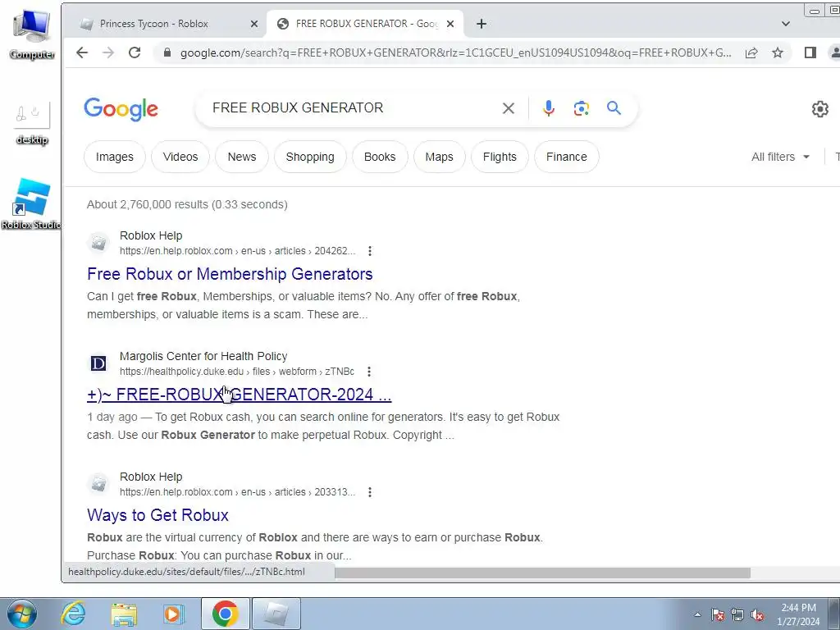
Task: Reload the current page
Action: 135,52
